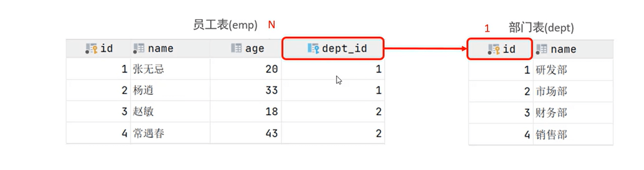644x170 pixels.
Task: Select the cell with name 赵敏
Action: coord(170,112)
